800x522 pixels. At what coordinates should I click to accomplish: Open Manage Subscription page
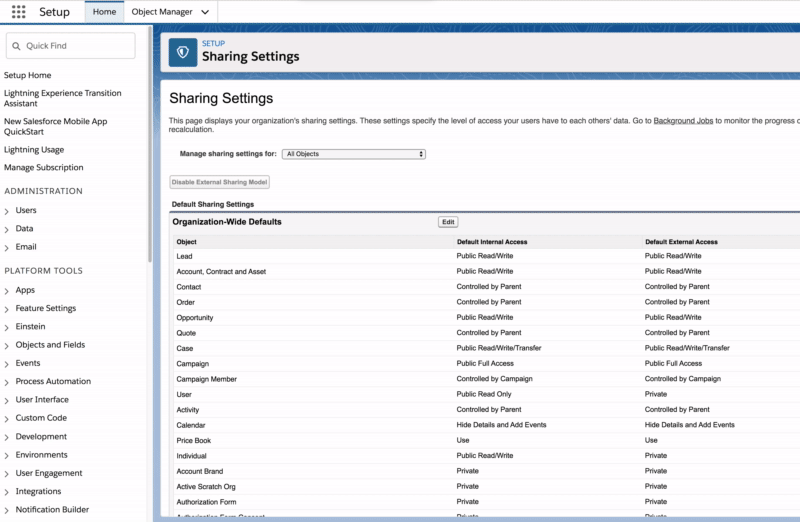click(x=43, y=167)
